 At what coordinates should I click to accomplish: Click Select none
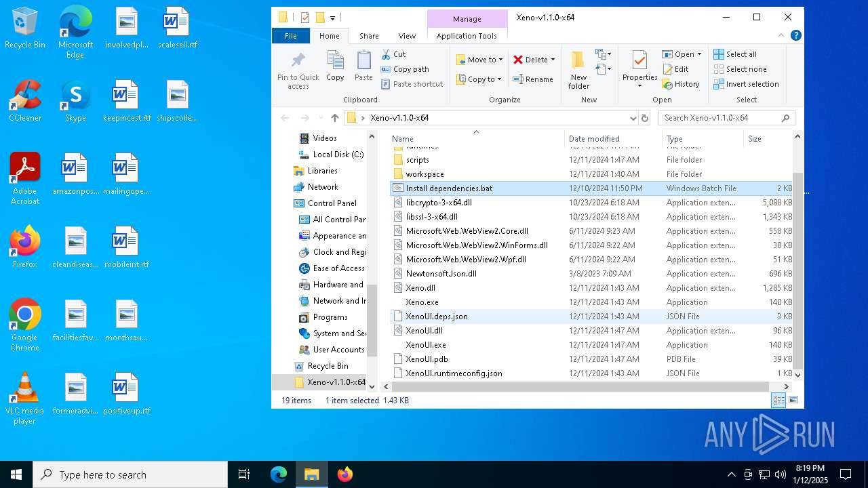740,69
